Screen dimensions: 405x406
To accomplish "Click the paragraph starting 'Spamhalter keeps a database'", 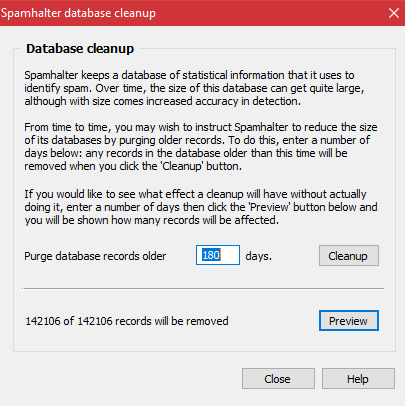I will [194, 88].
